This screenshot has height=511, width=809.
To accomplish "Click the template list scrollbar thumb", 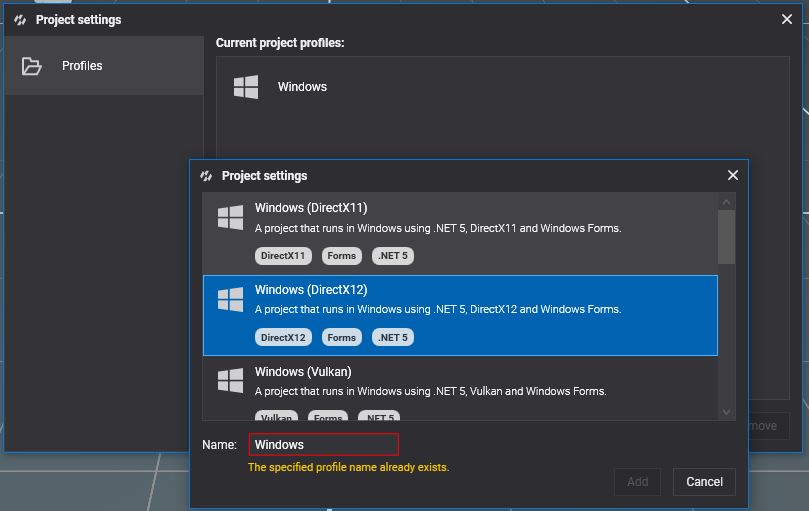I will 726,232.
